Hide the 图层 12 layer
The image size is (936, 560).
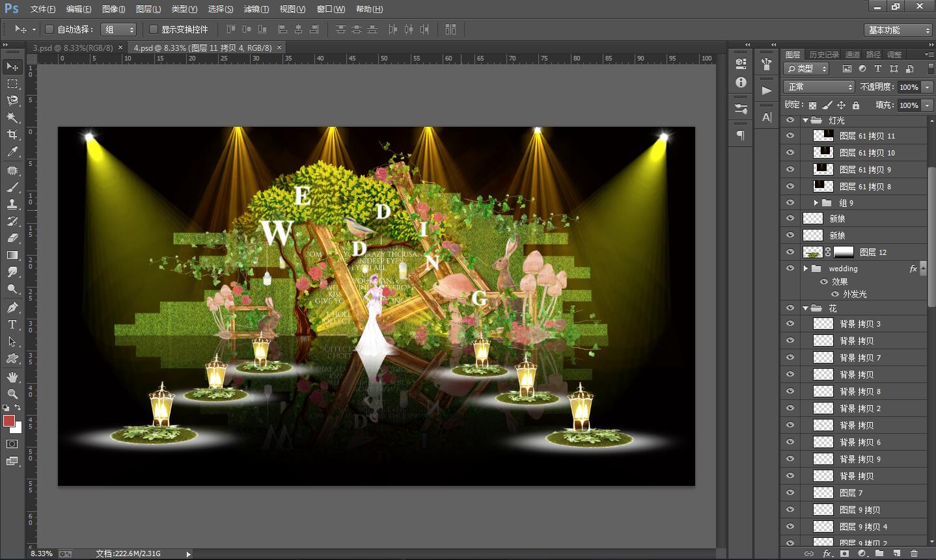pos(790,252)
